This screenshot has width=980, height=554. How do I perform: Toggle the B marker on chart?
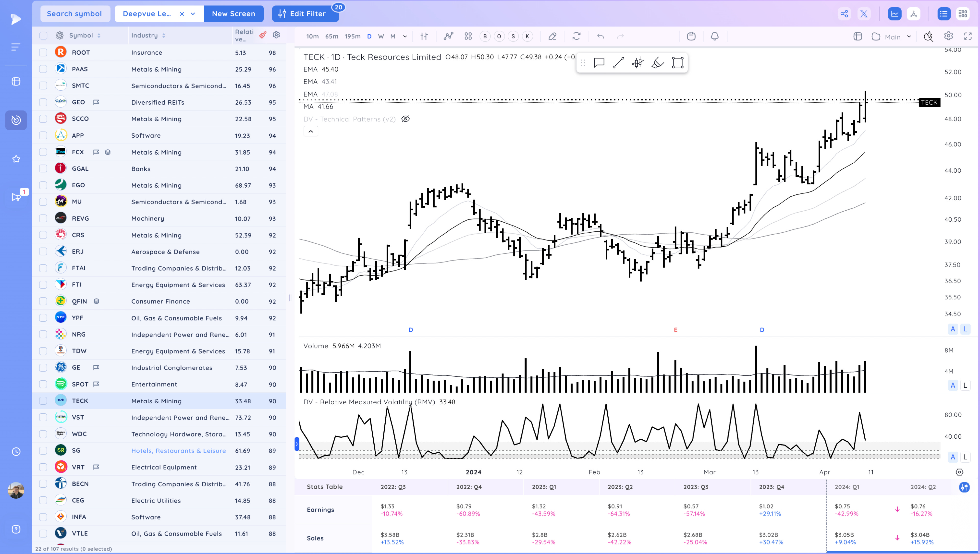point(485,36)
